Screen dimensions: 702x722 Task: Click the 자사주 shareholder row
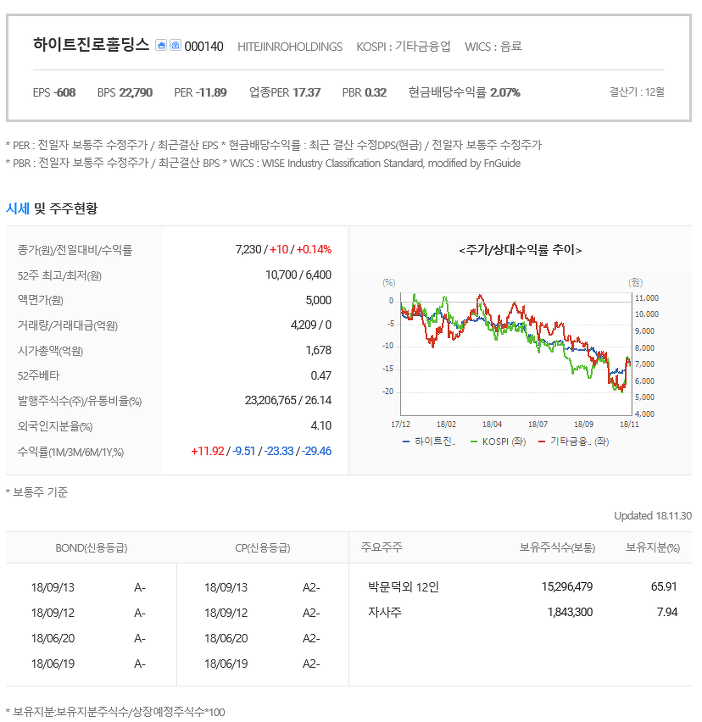(385, 612)
